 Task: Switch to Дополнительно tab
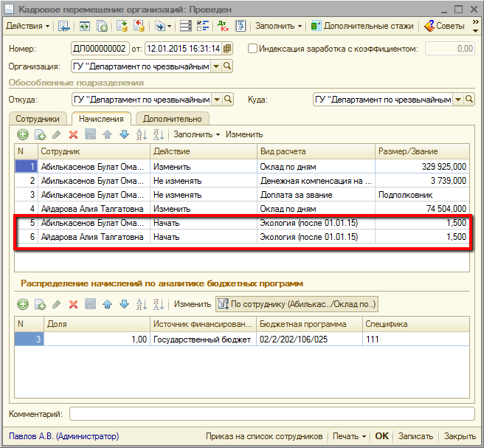pos(172,118)
